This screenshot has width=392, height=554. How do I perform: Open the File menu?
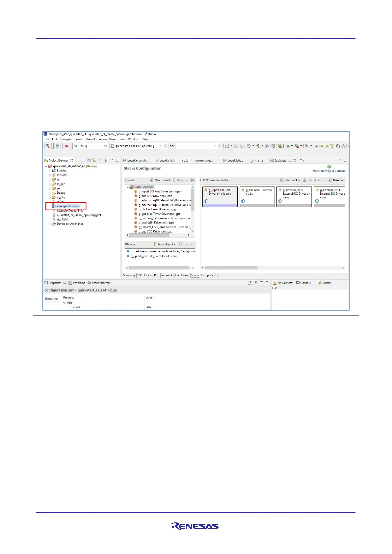(x=47, y=139)
